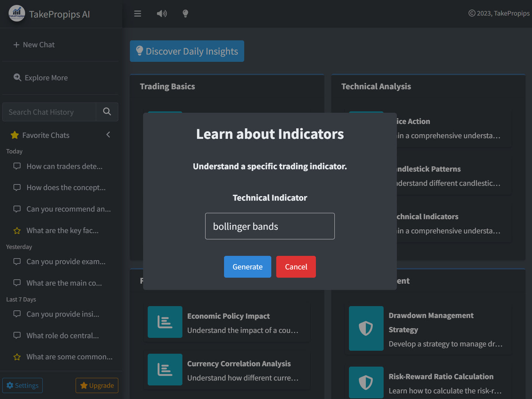Click the Price Action card title
Image resolution: width=532 pixels, height=399 pixels.
413,122
